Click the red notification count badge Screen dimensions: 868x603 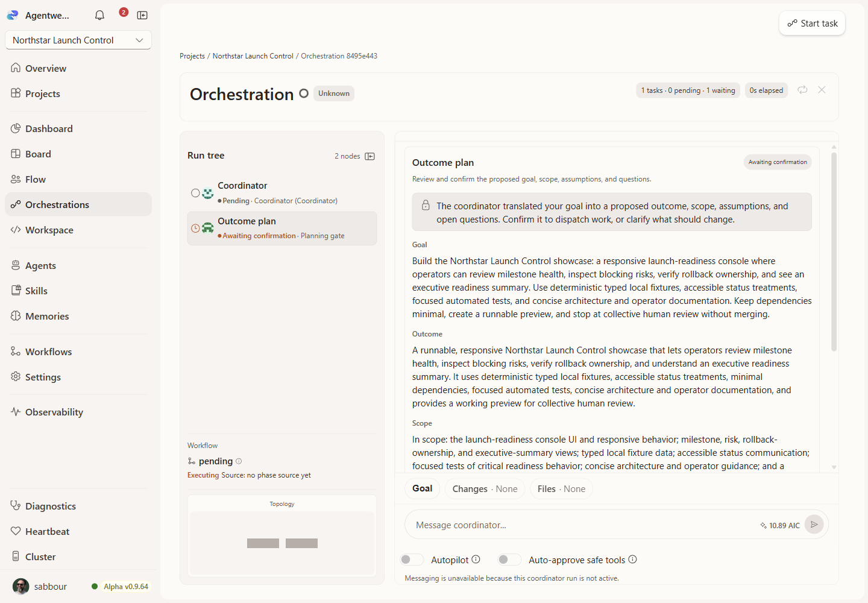click(124, 12)
